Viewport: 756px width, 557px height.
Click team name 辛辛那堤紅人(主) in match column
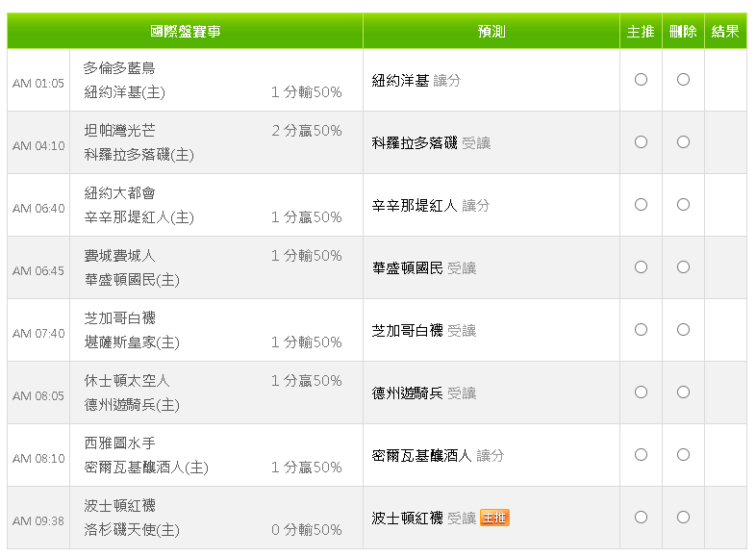click(139, 217)
